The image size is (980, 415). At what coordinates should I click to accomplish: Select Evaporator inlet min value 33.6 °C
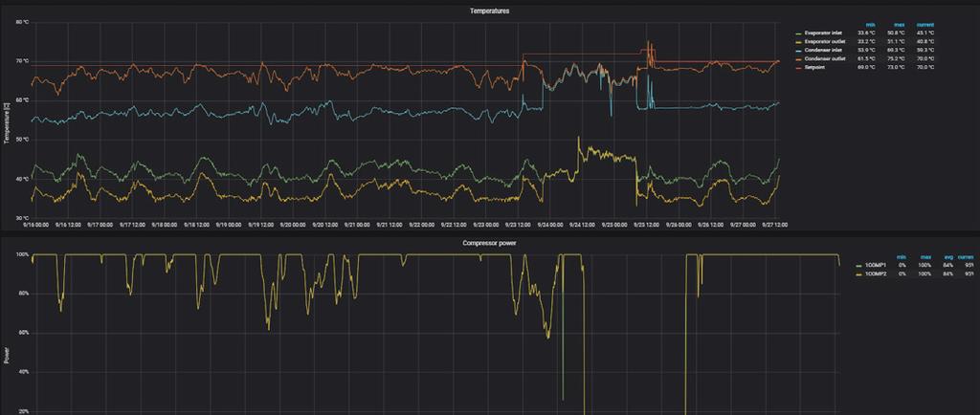point(866,33)
